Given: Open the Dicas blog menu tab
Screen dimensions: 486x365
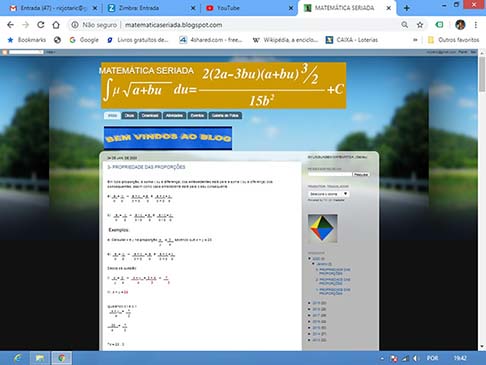Looking at the screenshot, I should 129,116.
